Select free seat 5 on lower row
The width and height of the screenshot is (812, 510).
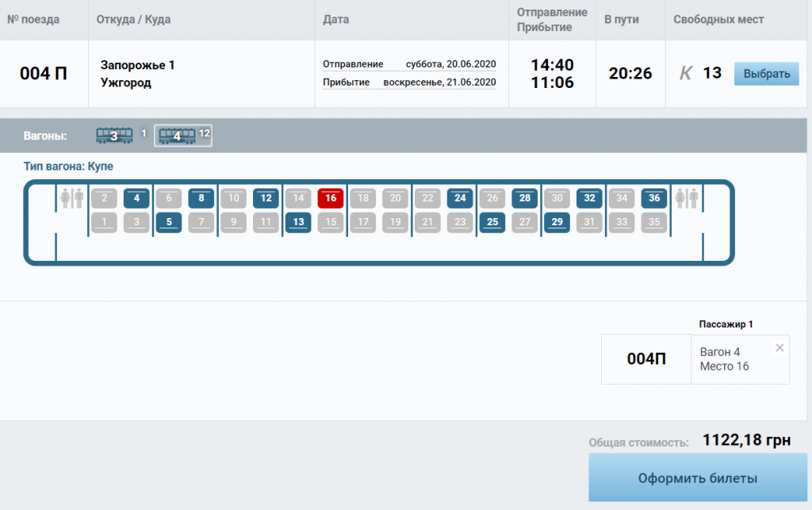click(169, 222)
